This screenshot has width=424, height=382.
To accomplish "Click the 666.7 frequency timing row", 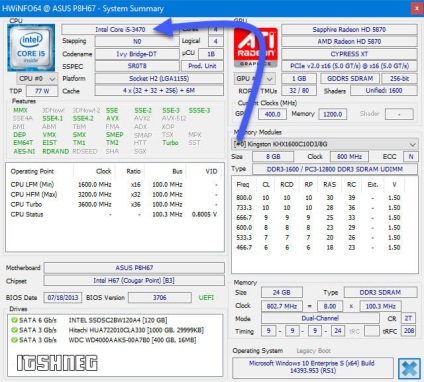I will 318,218.
